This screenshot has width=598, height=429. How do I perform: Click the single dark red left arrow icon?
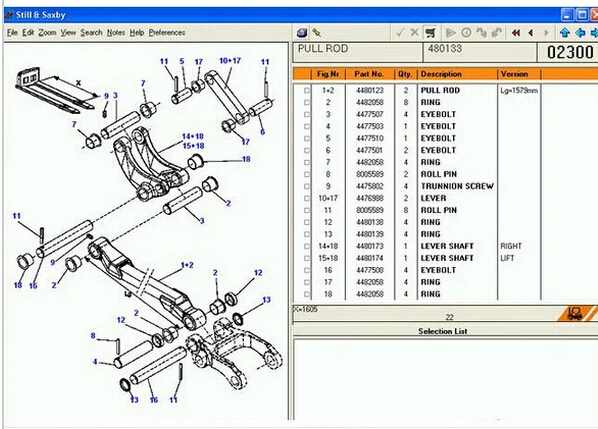[531, 33]
